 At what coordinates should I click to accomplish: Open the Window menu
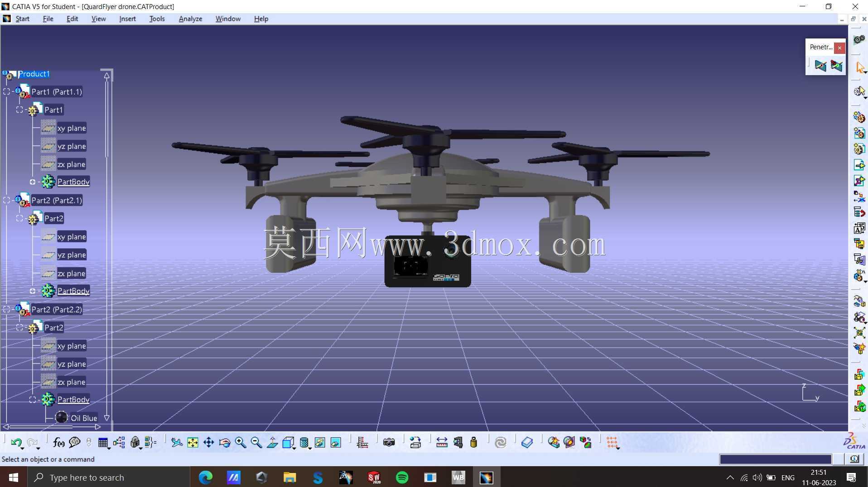[x=228, y=19]
